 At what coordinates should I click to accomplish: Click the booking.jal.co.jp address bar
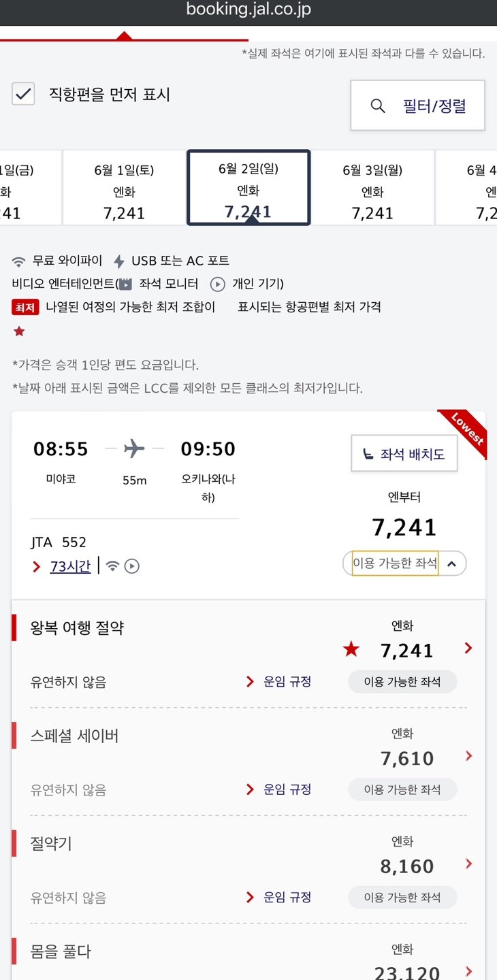(248, 10)
